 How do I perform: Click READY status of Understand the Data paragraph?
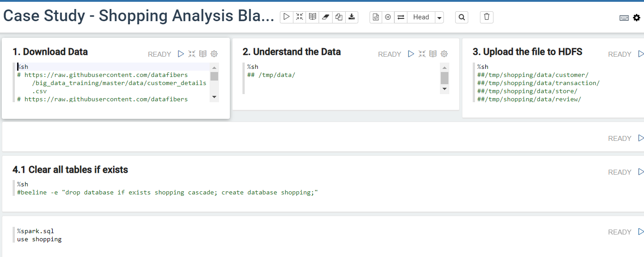point(389,54)
